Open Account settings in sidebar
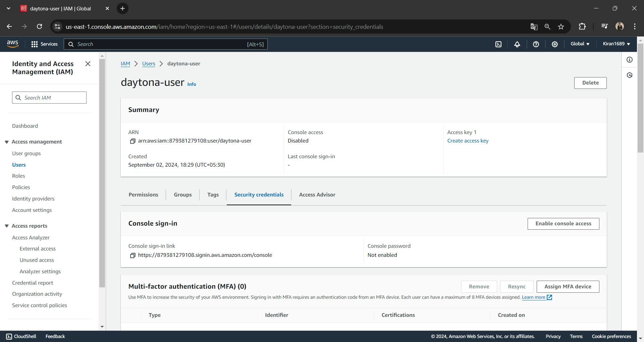 click(32, 210)
